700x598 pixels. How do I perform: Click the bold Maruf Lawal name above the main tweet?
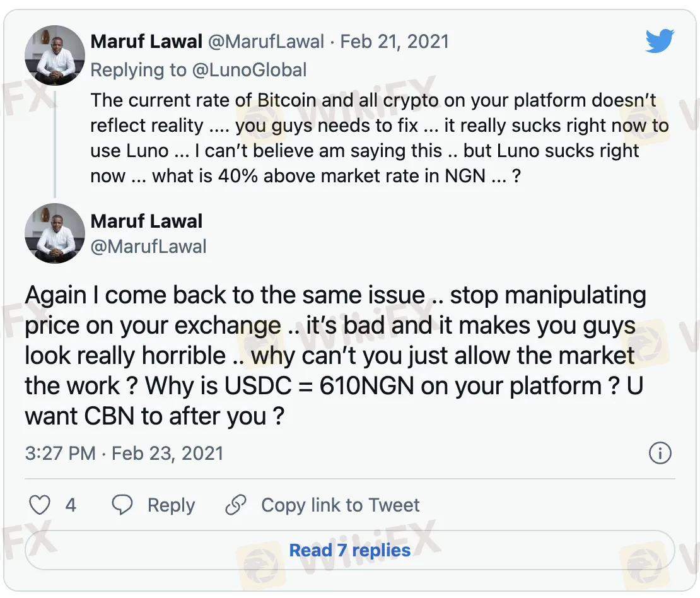pos(146,221)
